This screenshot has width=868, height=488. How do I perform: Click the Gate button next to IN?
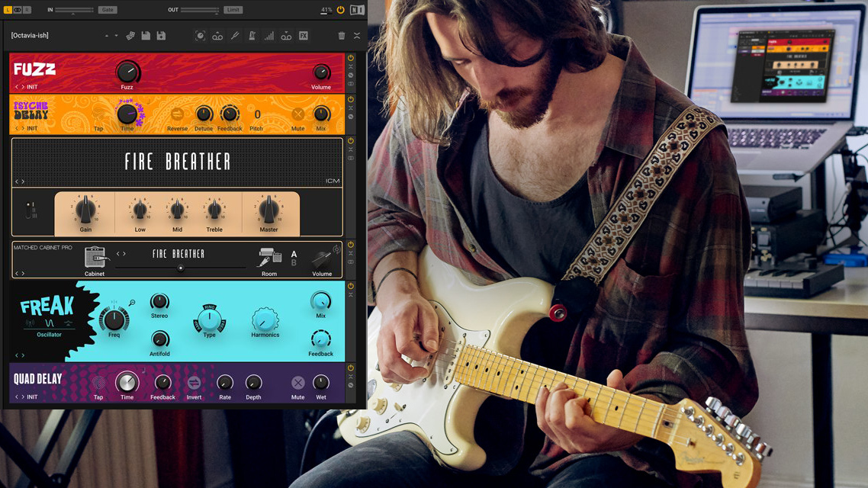point(108,10)
